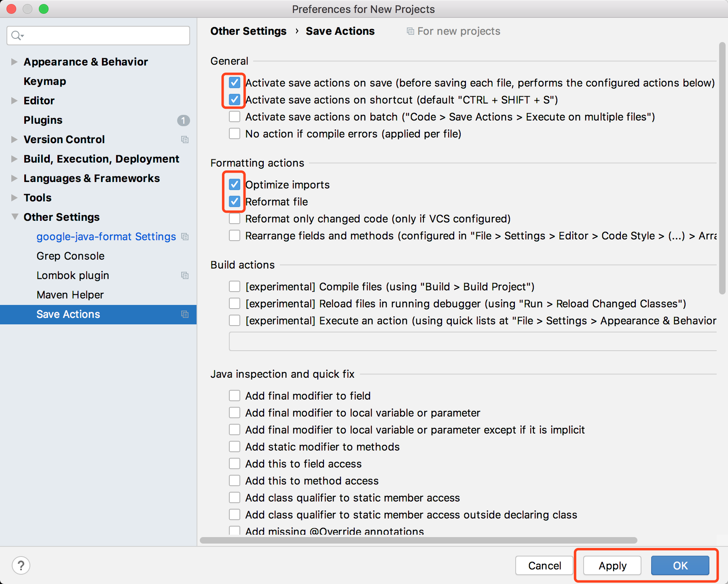Expand the Editor settings tree
Screen dimensions: 728x584
[15, 101]
